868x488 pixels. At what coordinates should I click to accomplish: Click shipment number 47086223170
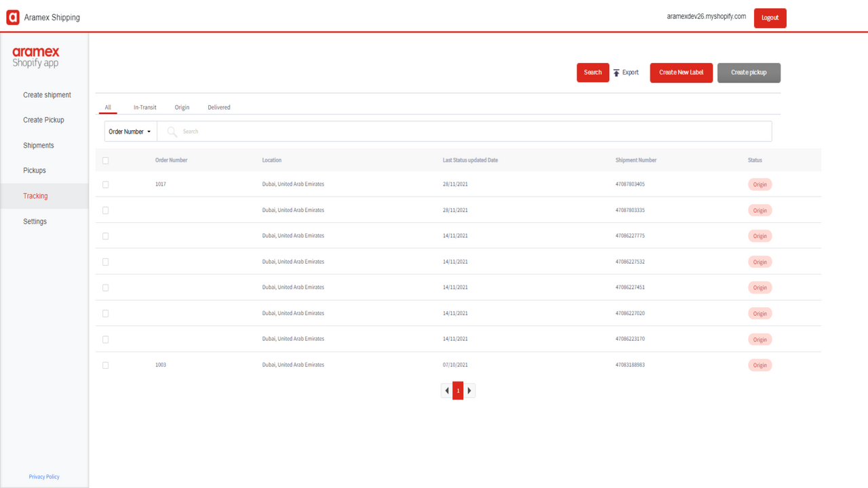tap(630, 339)
